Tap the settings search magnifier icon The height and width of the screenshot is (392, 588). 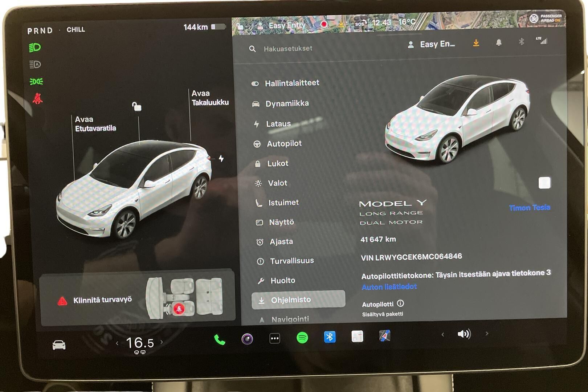click(x=252, y=49)
